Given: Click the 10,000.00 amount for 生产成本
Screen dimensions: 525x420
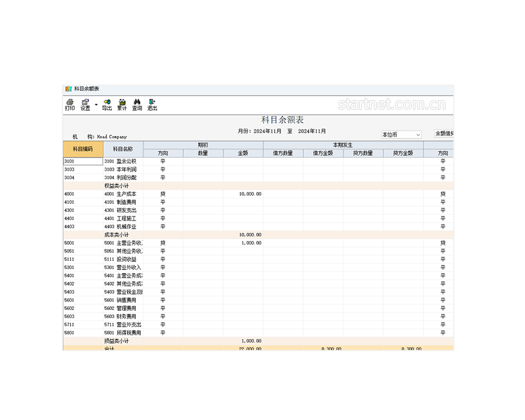Looking at the screenshot, I should tap(250, 194).
